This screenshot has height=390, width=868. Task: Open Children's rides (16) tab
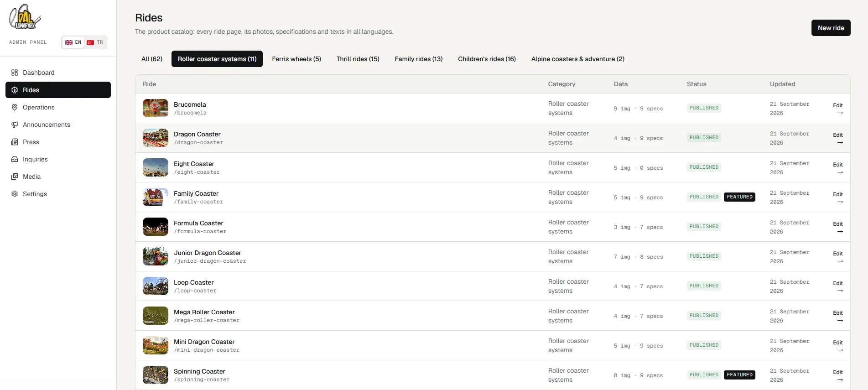tap(487, 59)
